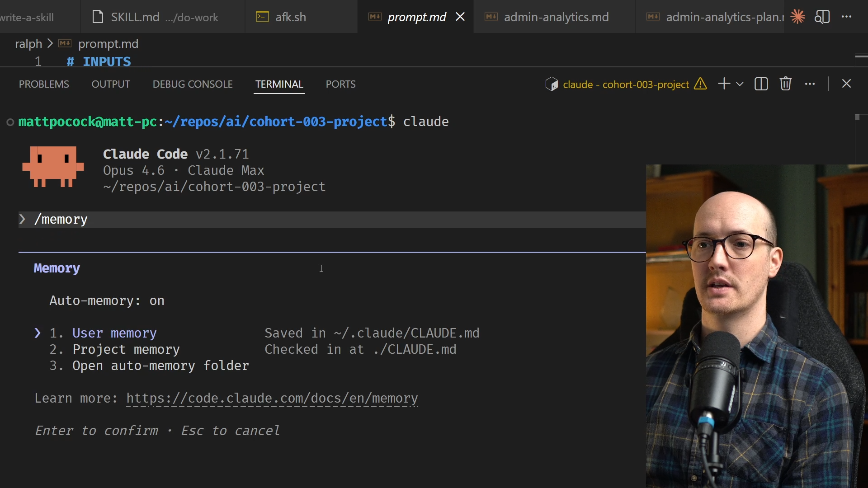868x488 pixels.
Task: Click the terminal warning triangle icon
Action: [x=700, y=84]
